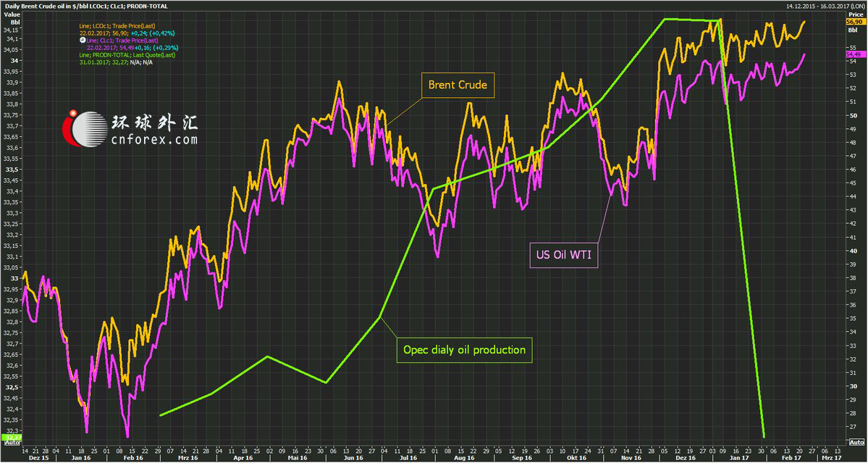
Task: Click the 'Nov 16' month label on the time axis
Action: pos(631,459)
